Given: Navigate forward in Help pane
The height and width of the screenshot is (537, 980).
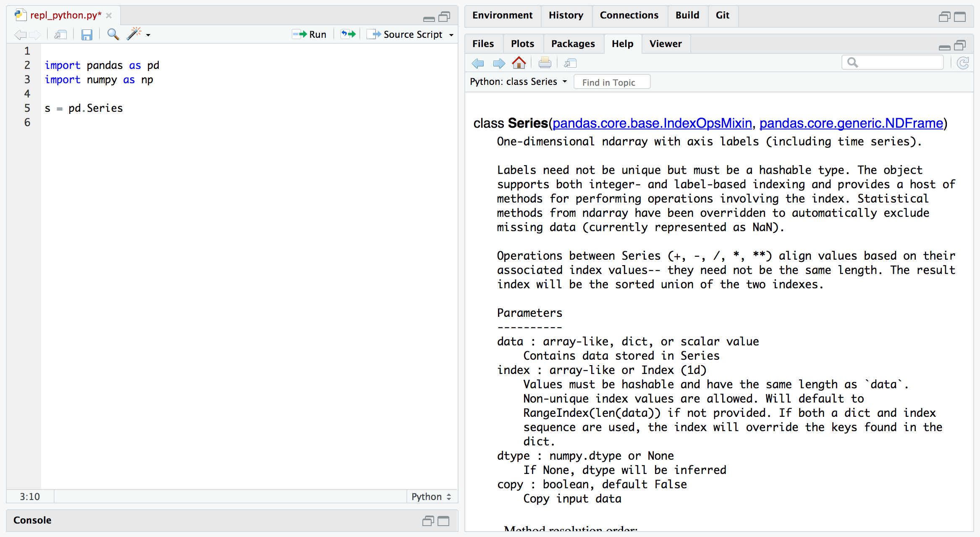Looking at the screenshot, I should 499,63.
